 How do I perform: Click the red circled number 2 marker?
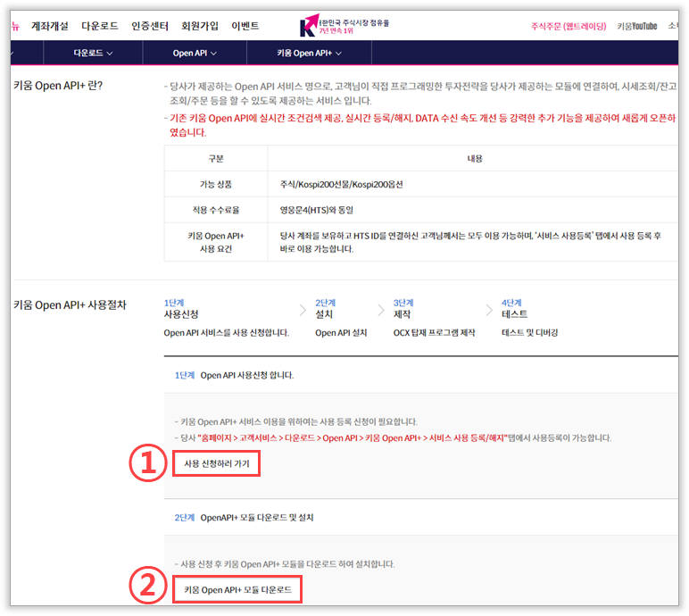(146, 589)
